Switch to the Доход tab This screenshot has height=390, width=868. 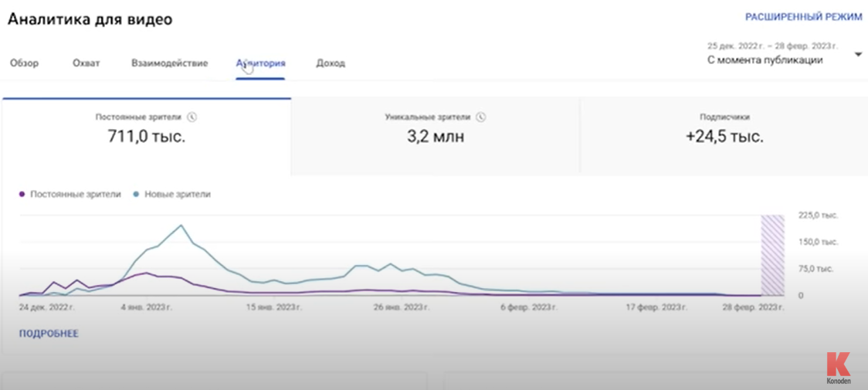[x=331, y=63]
